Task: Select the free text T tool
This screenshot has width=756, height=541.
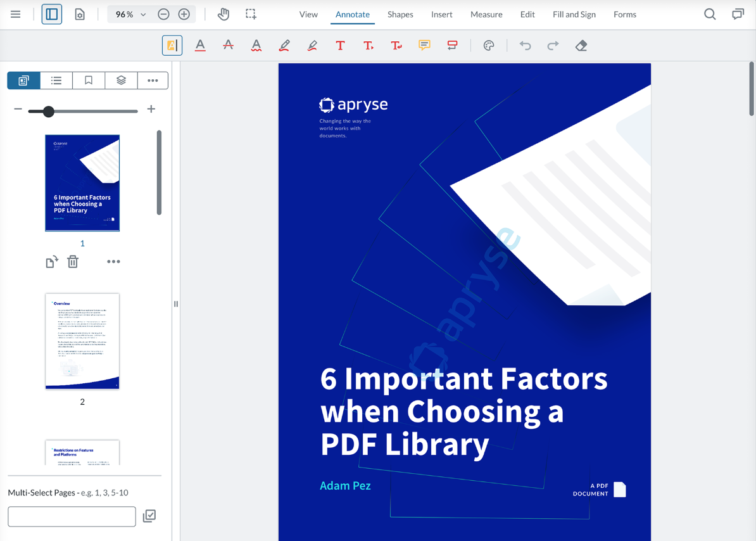Action: point(340,46)
